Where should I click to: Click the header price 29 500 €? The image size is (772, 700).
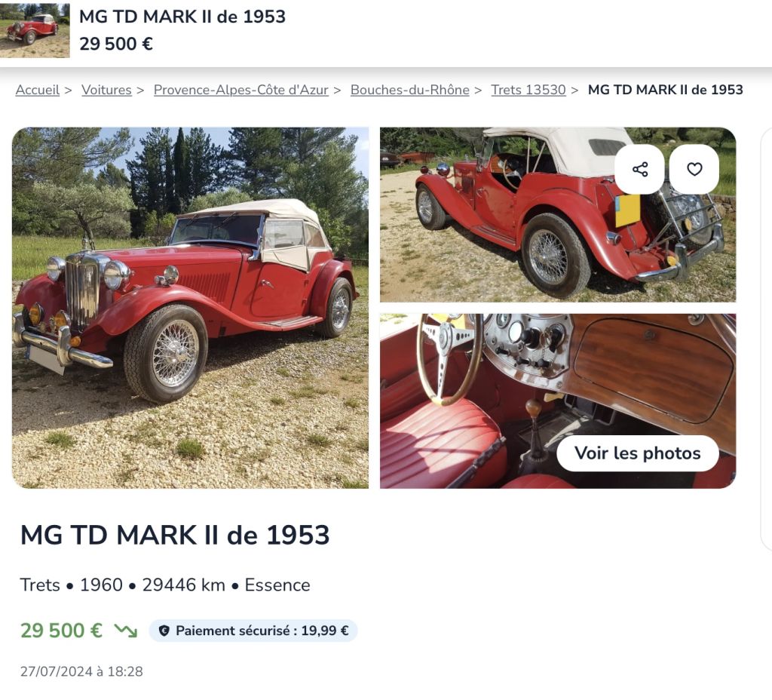[x=116, y=44]
